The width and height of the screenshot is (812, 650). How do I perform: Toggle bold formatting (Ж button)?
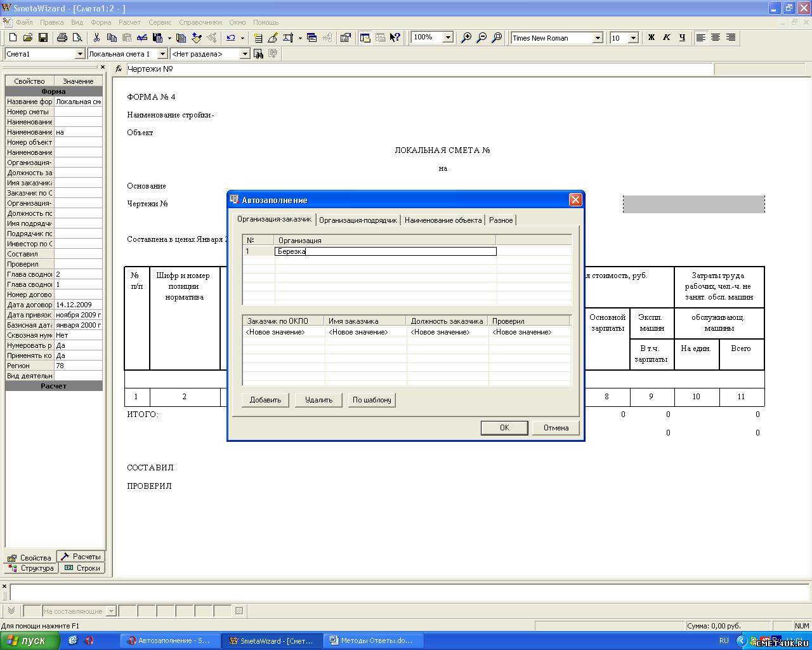tap(651, 38)
